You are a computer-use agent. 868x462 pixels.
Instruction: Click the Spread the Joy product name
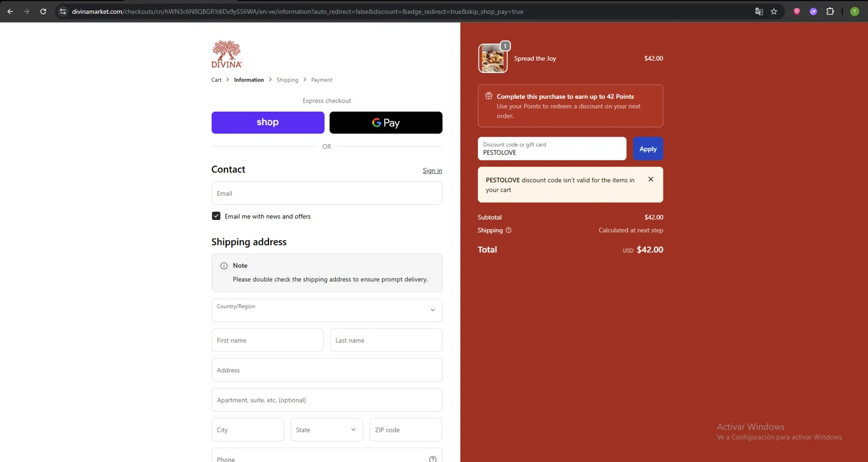coord(535,58)
